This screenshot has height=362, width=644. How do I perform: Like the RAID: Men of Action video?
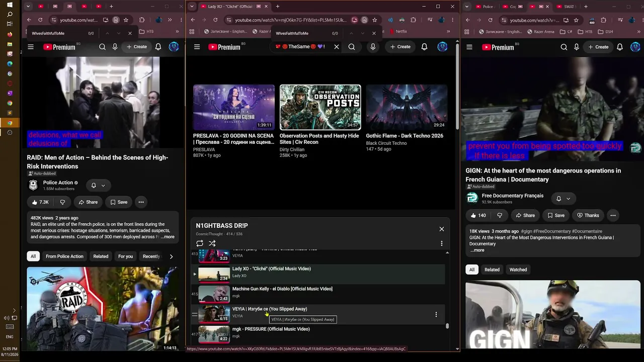[40, 202]
